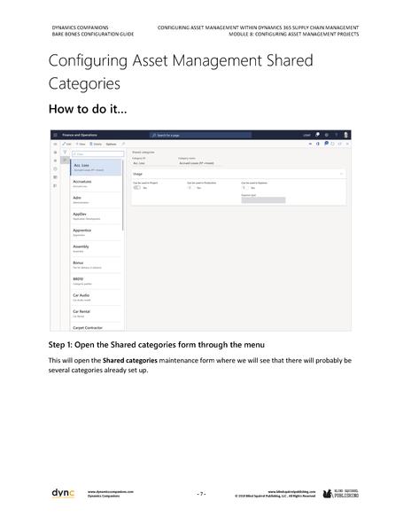Image resolution: width=411 pixels, height=532 pixels.
Task: Open the USMF company picker
Action: point(306,135)
